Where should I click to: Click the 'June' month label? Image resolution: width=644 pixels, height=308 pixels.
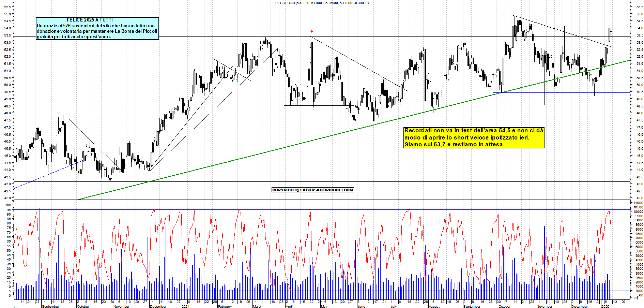361,306
